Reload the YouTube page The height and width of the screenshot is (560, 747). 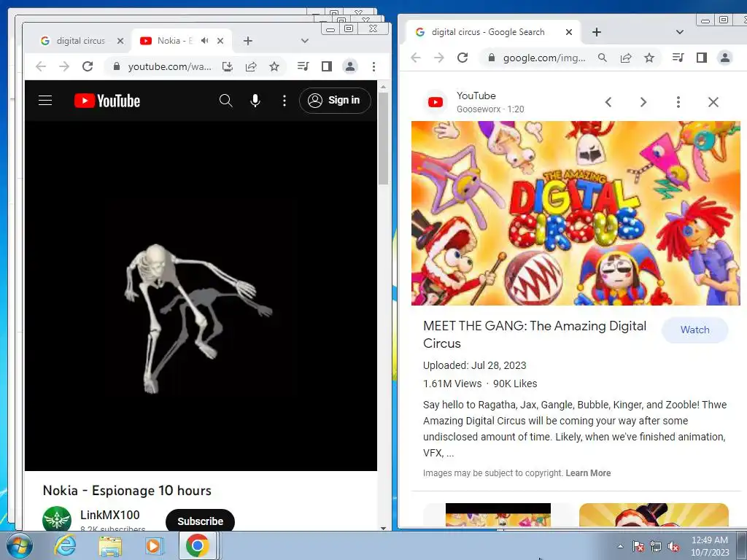[88, 66]
